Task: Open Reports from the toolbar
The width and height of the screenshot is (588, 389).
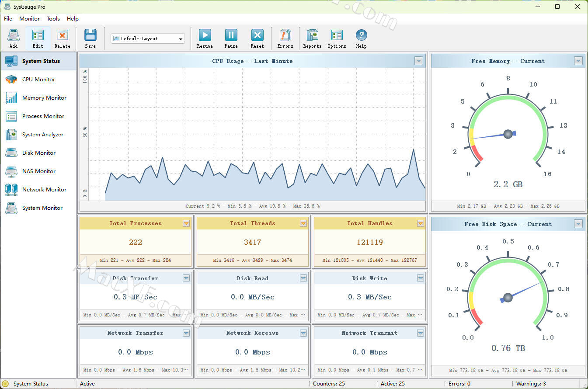Action: (312, 38)
